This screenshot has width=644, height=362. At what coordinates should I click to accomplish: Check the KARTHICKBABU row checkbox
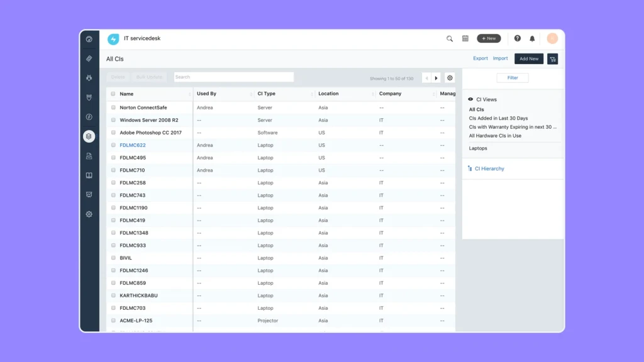pos(113,295)
